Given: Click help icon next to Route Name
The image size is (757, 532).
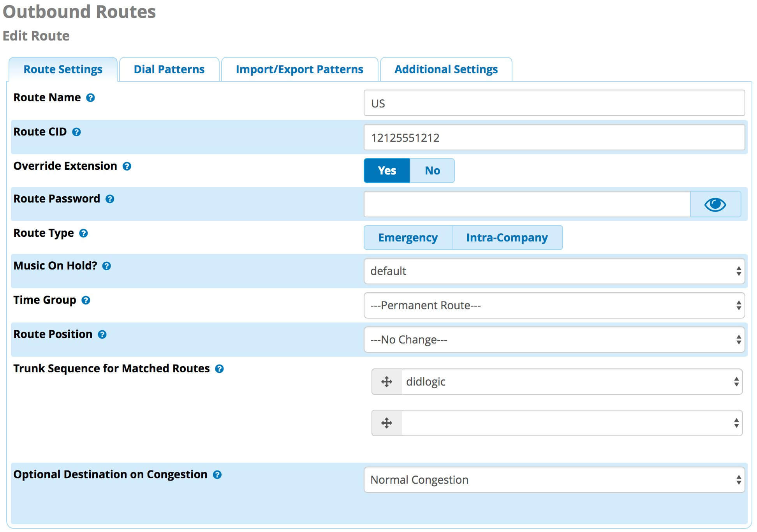Looking at the screenshot, I should point(90,98).
